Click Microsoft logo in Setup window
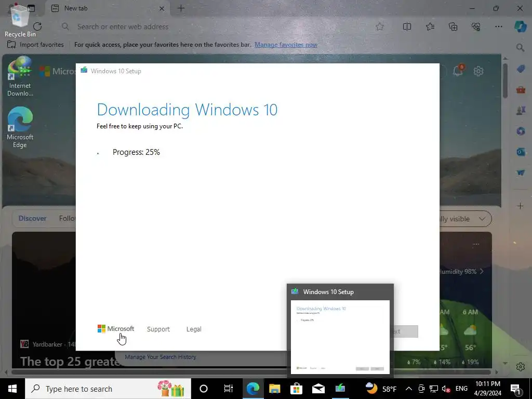Viewport: 532px width, 399px height. point(116,328)
